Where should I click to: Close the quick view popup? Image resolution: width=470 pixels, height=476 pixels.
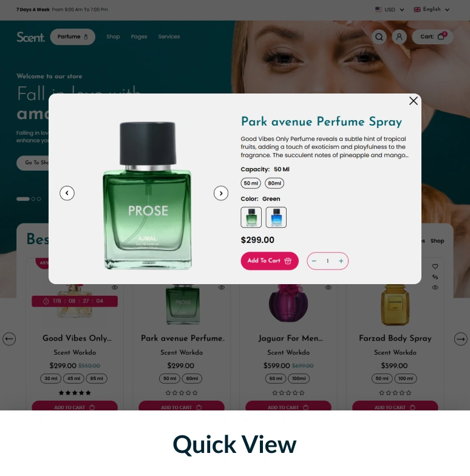coord(413,101)
